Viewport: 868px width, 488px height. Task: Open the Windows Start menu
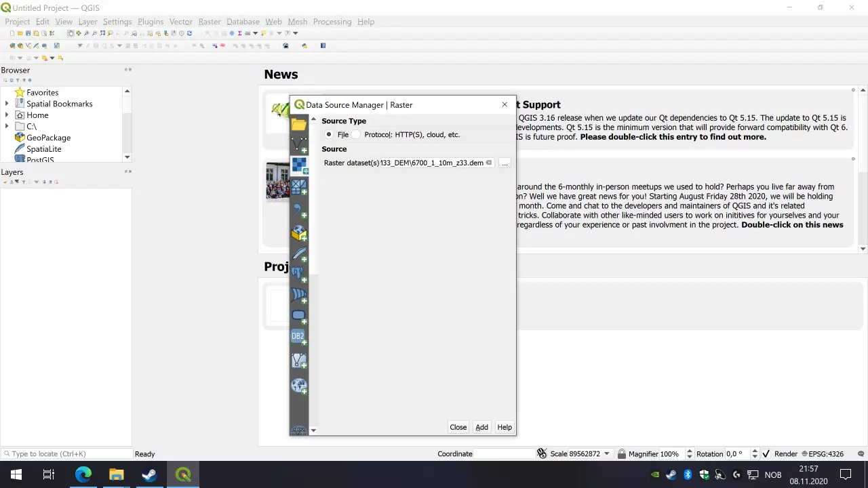(16, 474)
